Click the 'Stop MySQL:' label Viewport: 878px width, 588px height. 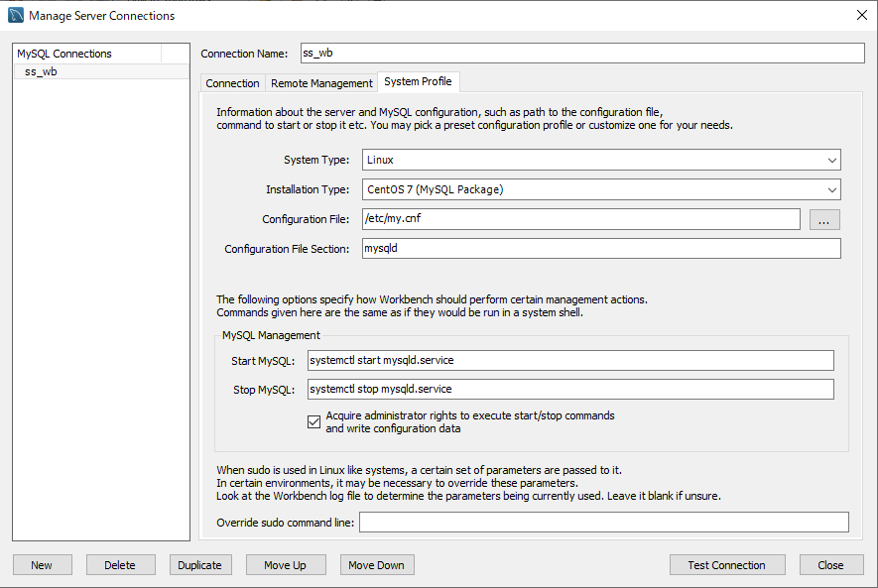(264, 390)
